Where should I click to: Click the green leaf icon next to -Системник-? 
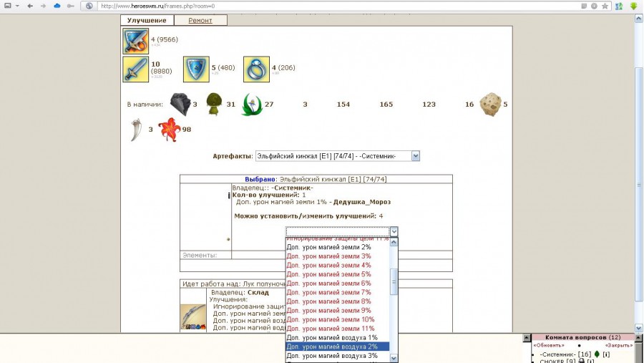pos(597,354)
